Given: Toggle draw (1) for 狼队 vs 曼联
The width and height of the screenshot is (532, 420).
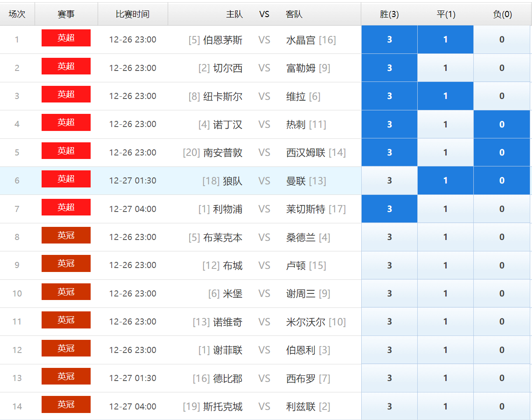Looking at the screenshot, I should coord(445,180).
